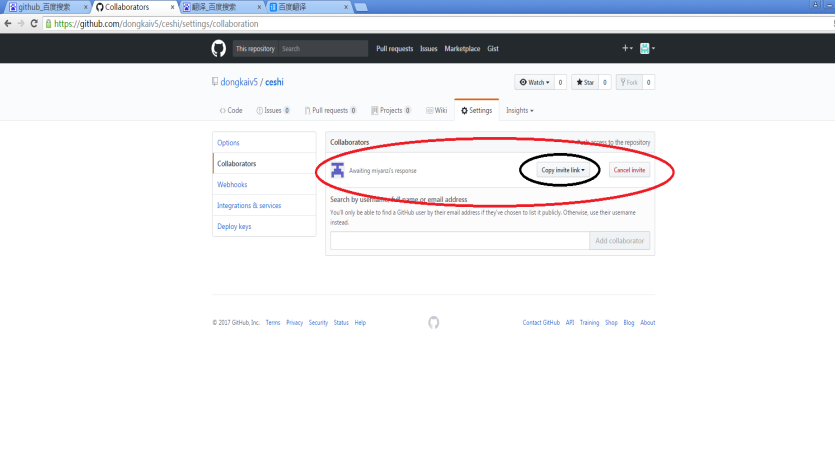The image size is (836, 459).
Task: Open the Shop footer link
Action: [611, 323]
